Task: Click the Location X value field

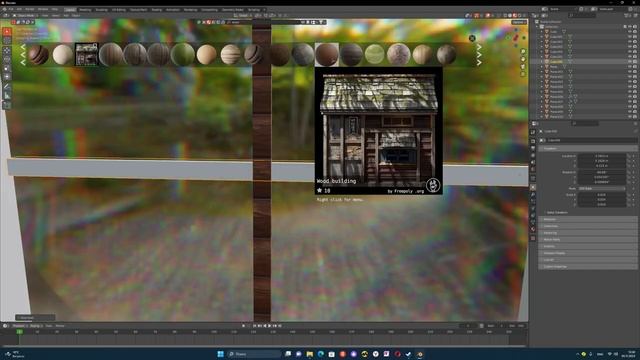Action: (x=602, y=156)
